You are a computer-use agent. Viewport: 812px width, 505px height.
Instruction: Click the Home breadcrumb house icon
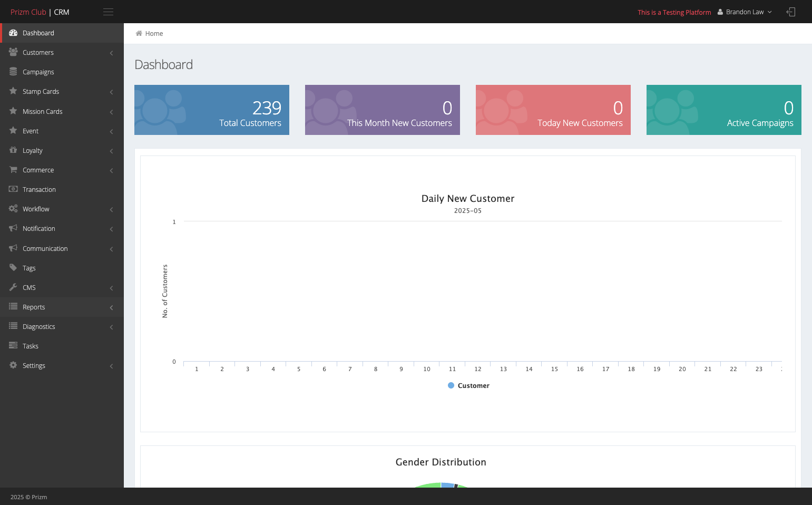[139, 33]
